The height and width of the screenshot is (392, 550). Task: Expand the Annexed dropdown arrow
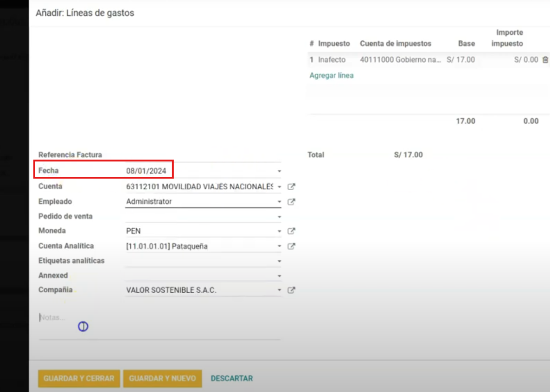pyautogui.click(x=279, y=276)
